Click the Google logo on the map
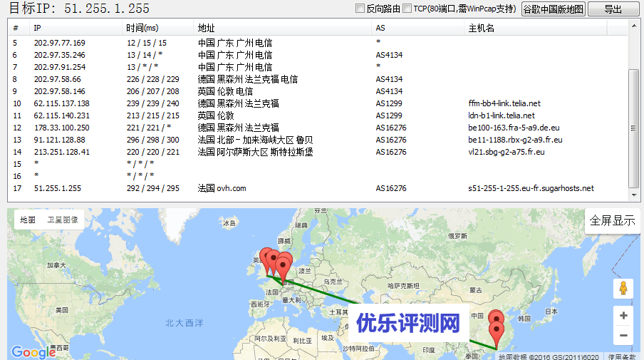This screenshot has height=360, width=644. coord(33,352)
